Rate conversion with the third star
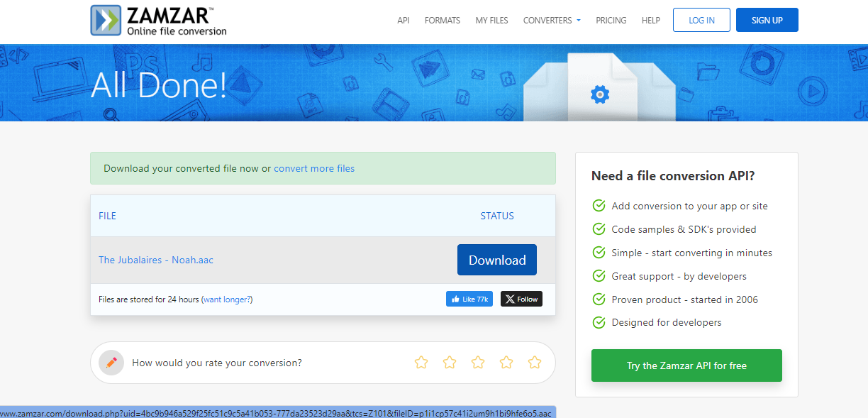The height and width of the screenshot is (418, 868). (x=478, y=363)
